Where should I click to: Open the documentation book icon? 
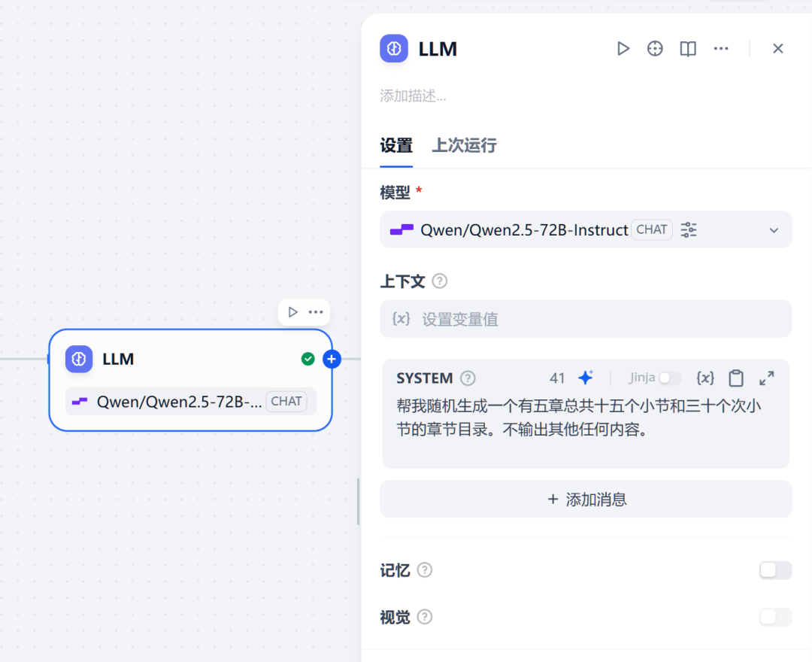click(687, 48)
